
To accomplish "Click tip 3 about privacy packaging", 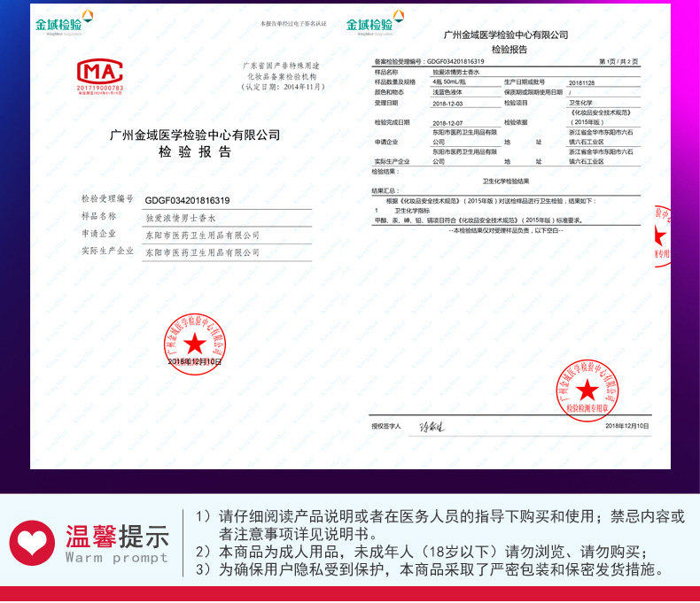I will pos(431,569).
